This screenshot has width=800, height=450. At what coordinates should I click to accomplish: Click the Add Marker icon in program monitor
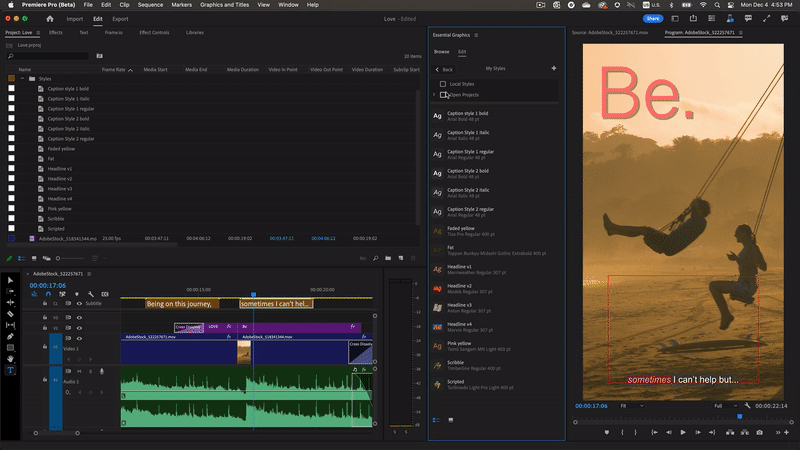coord(607,433)
